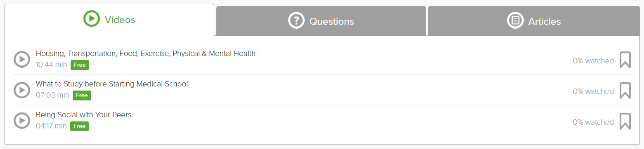Click 0% watched on the Housing video row
644x149 pixels.
593,61
